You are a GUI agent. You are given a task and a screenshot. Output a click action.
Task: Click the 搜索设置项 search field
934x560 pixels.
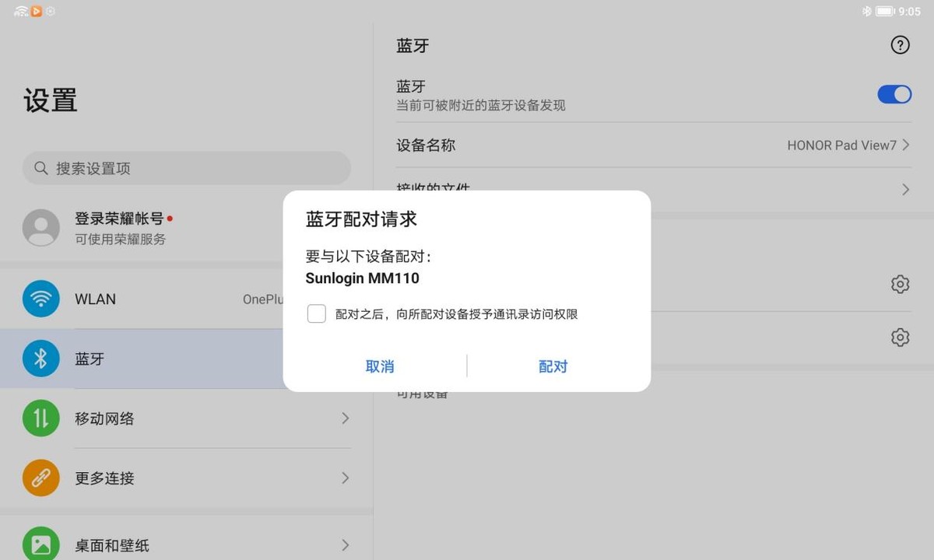click(x=187, y=168)
